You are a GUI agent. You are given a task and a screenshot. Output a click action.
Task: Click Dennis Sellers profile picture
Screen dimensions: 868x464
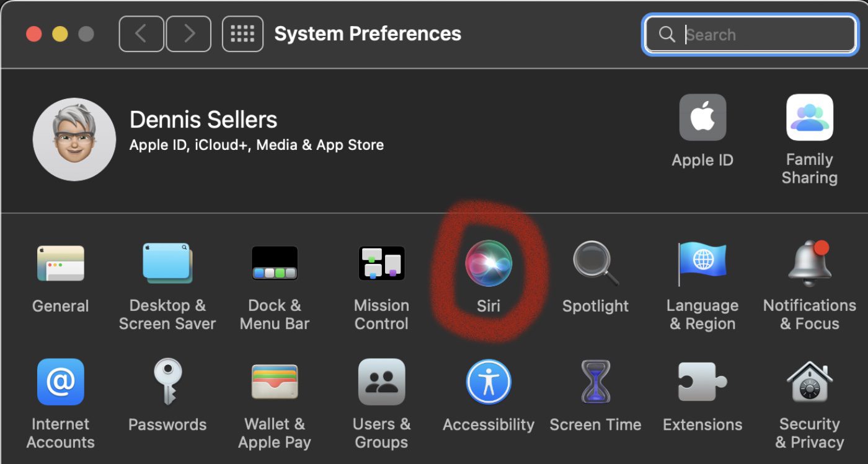click(x=74, y=139)
